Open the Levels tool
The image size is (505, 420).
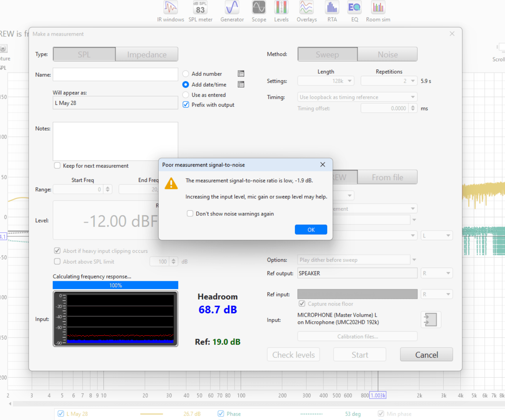281,11
